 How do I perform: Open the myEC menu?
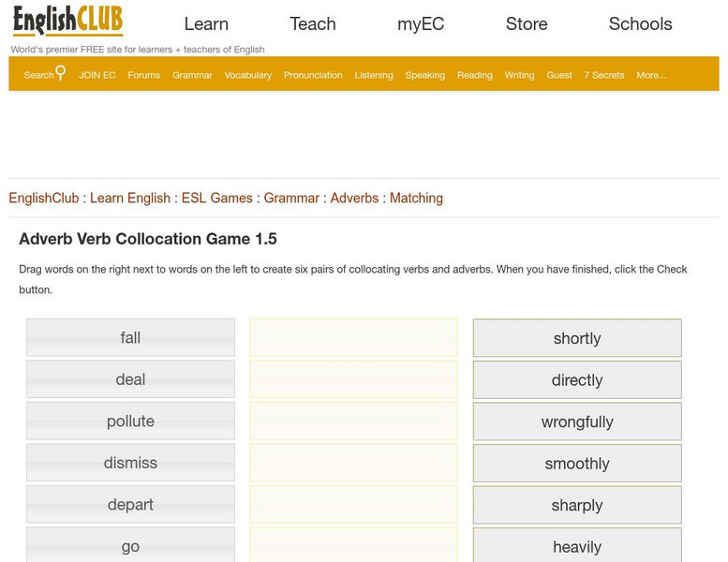[x=421, y=24]
